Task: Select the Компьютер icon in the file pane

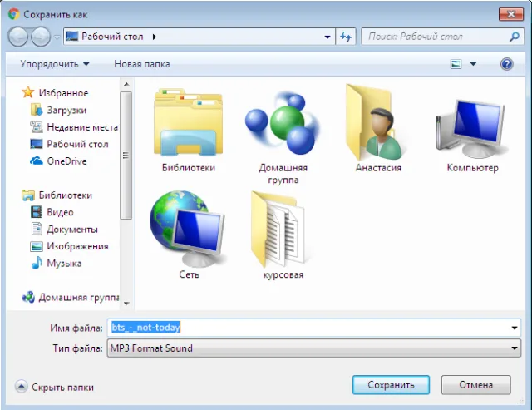Action: (x=473, y=136)
